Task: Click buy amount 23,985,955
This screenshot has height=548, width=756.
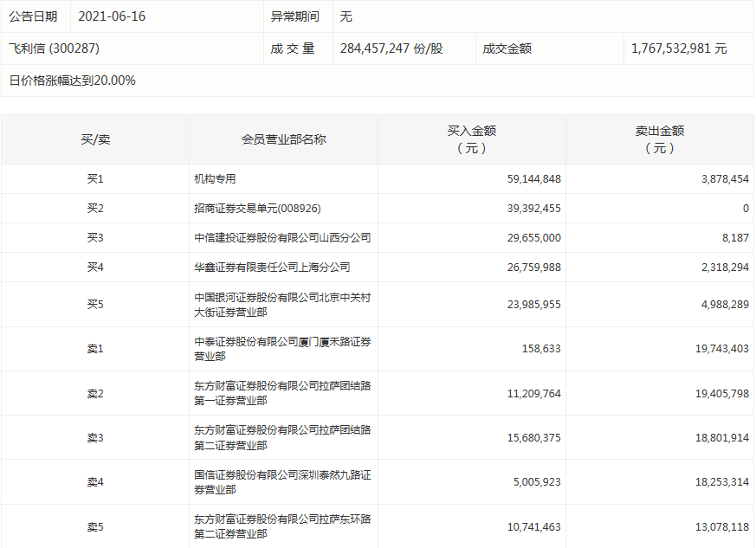Action: click(x=533, y=304)
